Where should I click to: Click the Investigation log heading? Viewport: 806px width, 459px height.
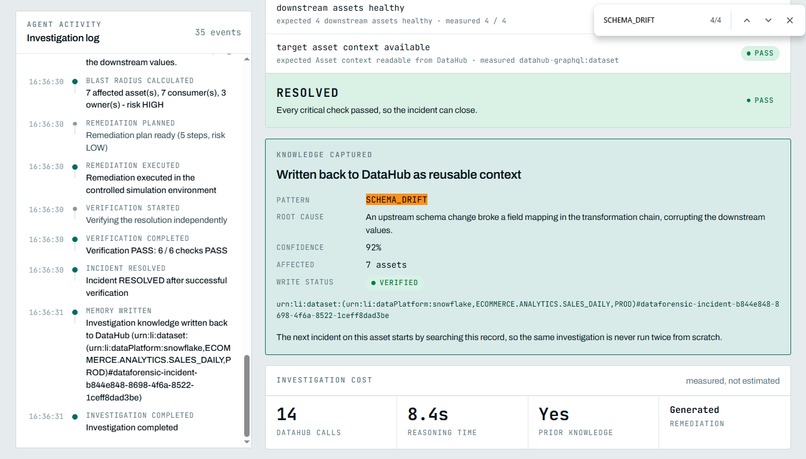coord(63,38)
